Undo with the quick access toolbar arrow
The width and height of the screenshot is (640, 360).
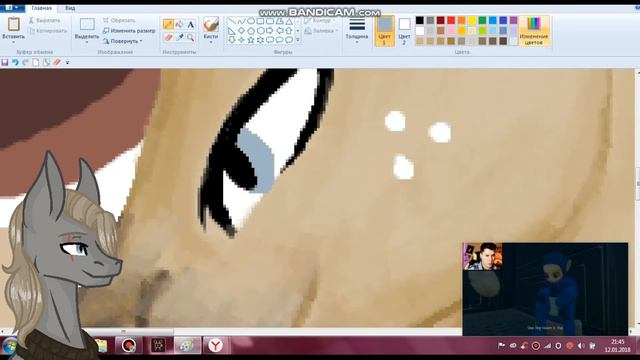(x=15, y=62)
